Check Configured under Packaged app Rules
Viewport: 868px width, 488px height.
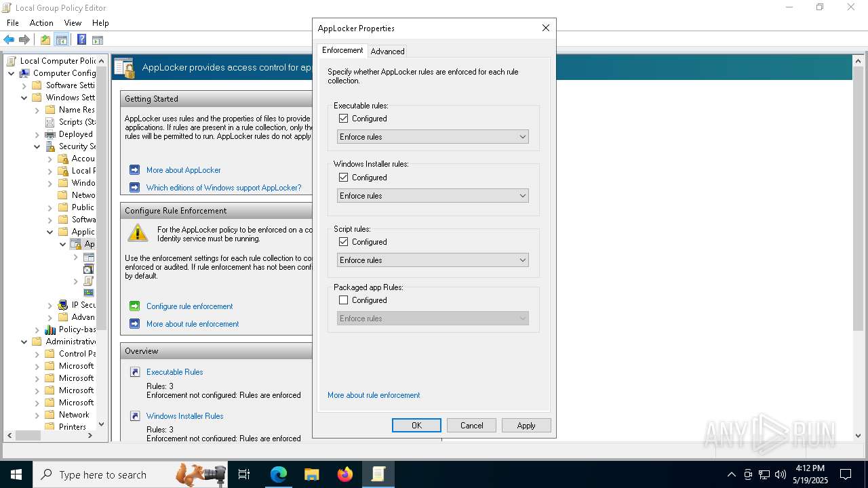(x=343, y=300)
